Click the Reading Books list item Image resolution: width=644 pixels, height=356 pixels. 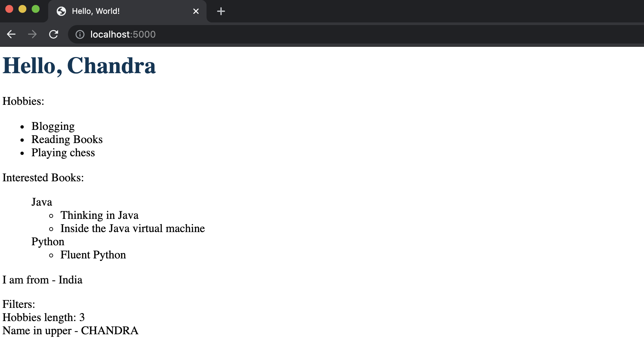coord(67,139)
